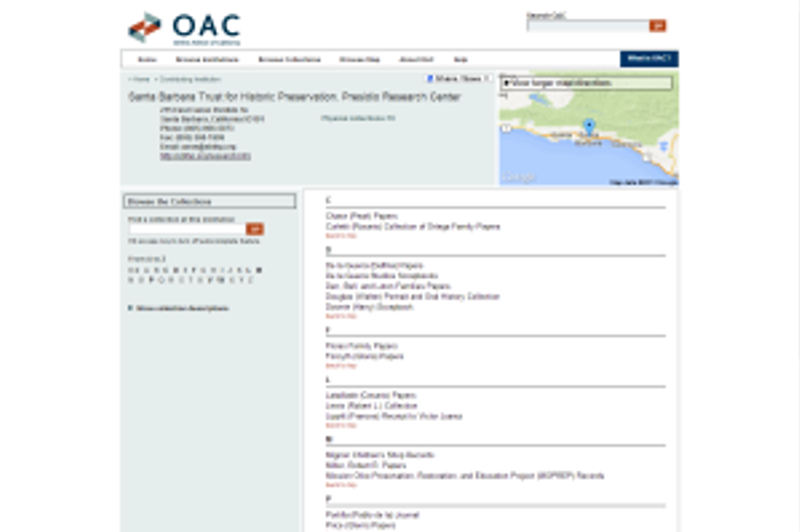800x532 pixels.
Task: Open the Browse Collections navigation item
Action: click(289, 60)
